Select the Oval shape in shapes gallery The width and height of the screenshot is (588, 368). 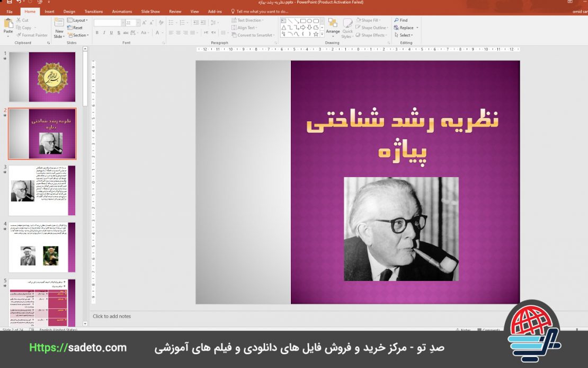[309, 21]
